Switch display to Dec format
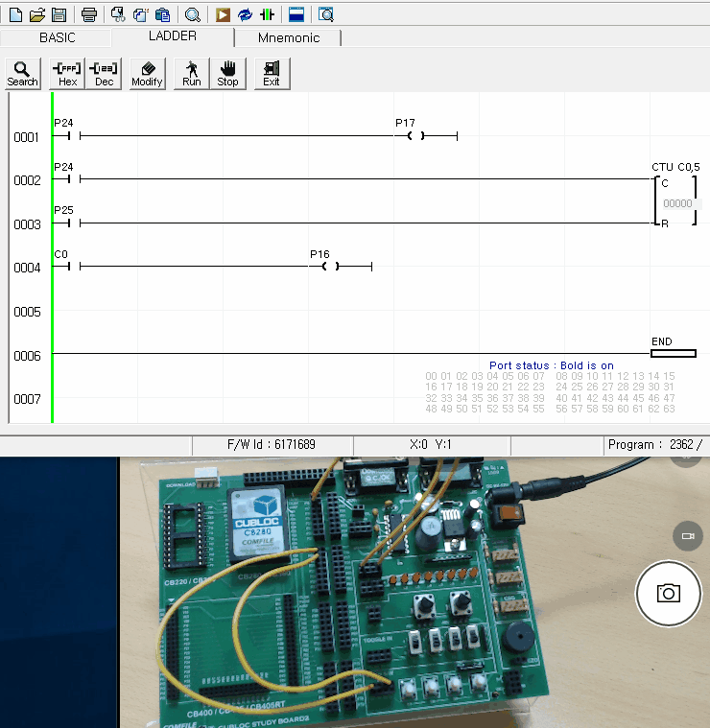This screenshot has height=728, width=710. tap(104, 74)
